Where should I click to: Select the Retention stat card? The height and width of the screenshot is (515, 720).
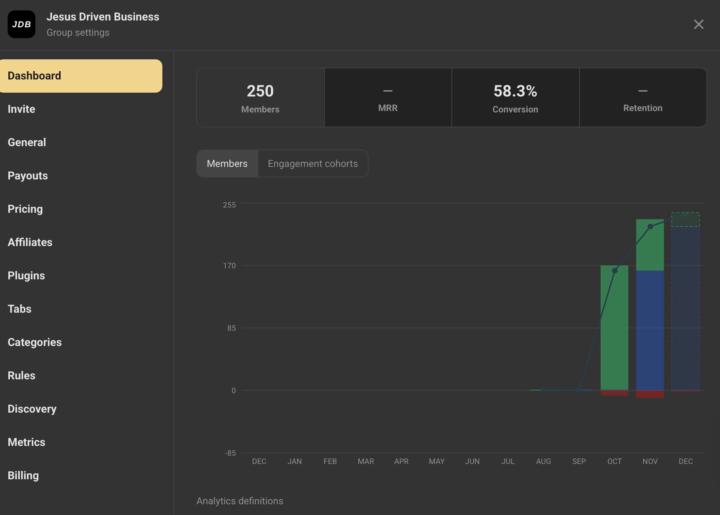pos(642,98)
